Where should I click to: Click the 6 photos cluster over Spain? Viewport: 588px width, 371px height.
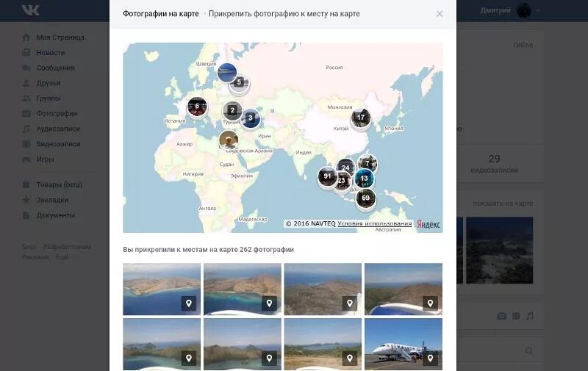tap(197, 106)
